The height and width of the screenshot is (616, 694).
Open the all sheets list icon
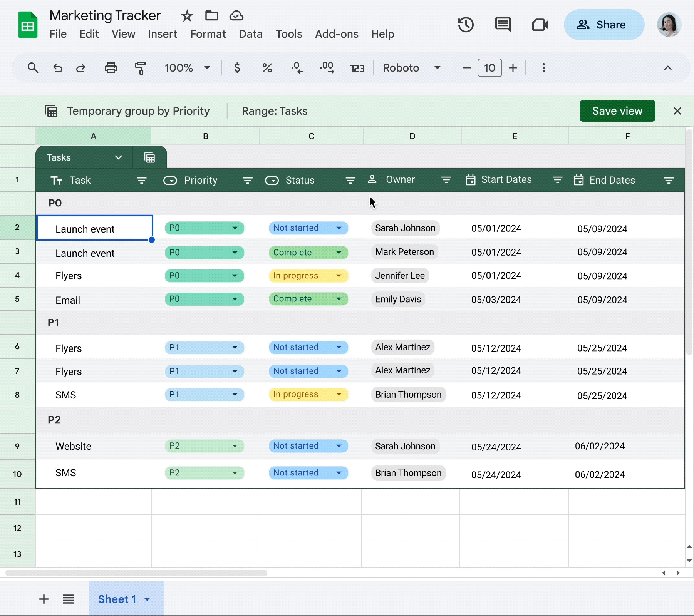tap(69, 599)
